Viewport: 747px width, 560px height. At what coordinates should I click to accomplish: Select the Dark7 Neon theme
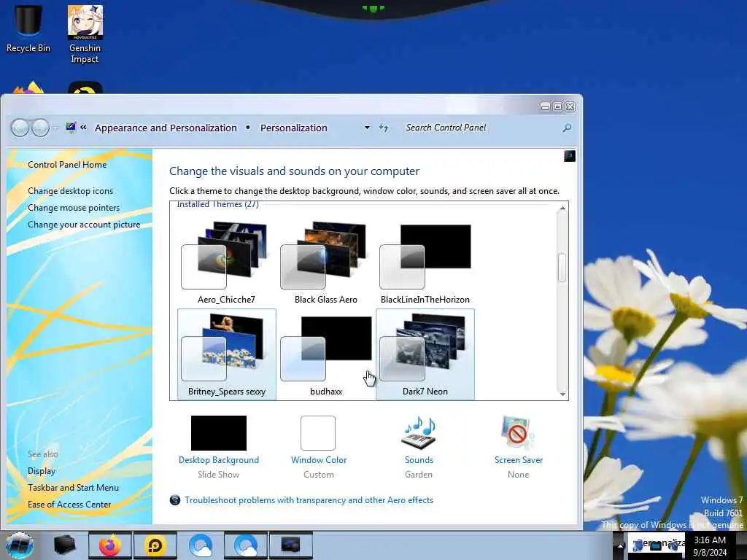[425, 354]
